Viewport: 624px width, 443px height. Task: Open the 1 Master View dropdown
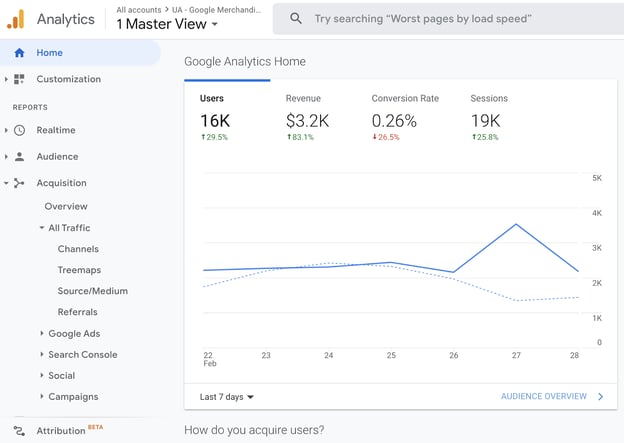[167, 24]
